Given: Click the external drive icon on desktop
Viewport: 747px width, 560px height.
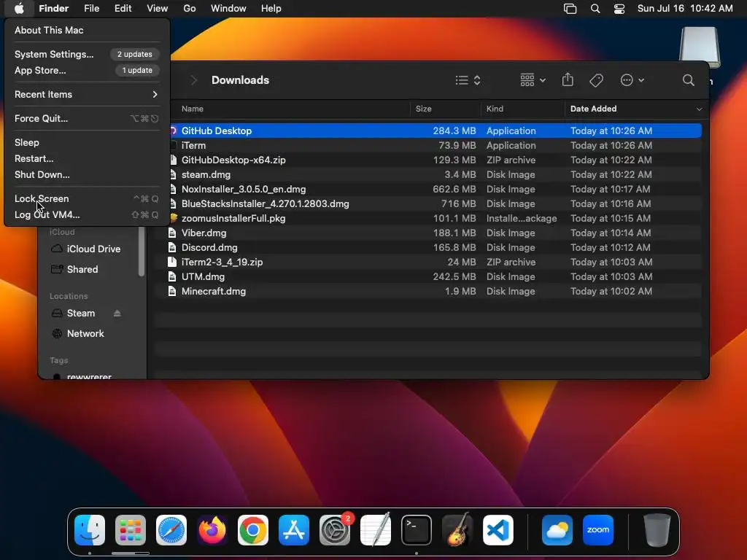Looking at the screenshot, I should 700,47.
